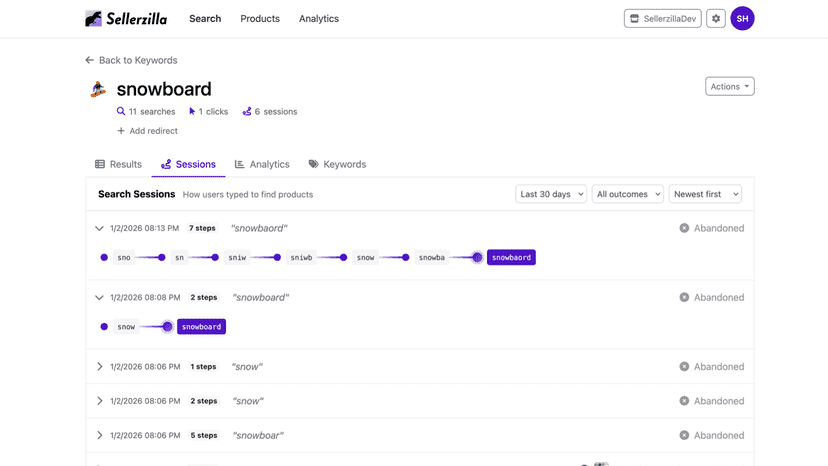Expand the 1 steps snow session
Viewport: 828px width, 466px height.
pyautogui.click(x=99, y=367)
